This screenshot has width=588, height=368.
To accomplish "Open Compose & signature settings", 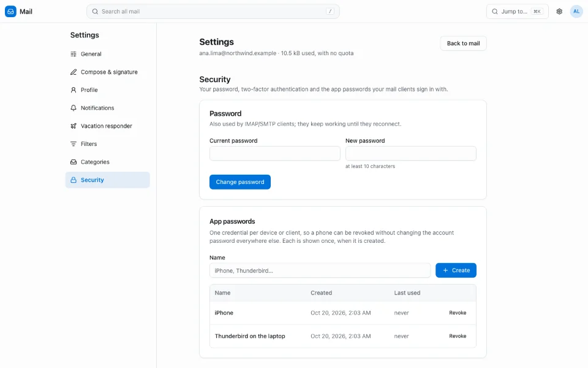I will pos(108,72).
